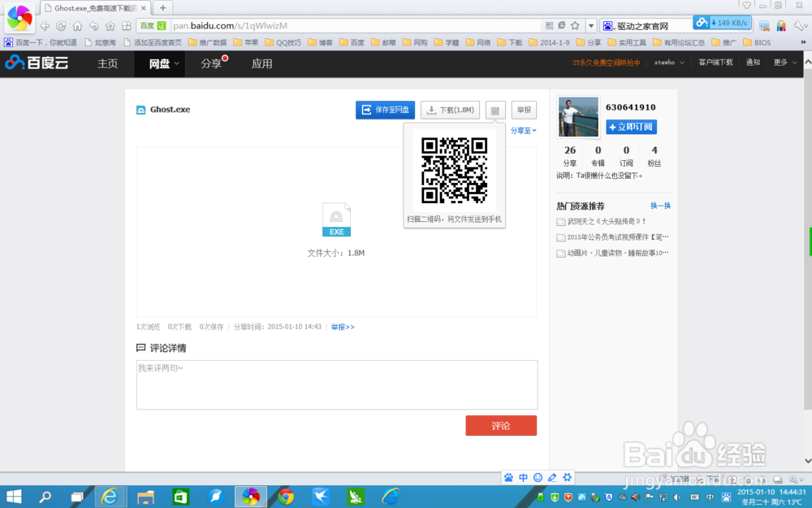Open the 百度一下 bookmark
This screenshot has height=508, width=812.
(x=41, y=42)
